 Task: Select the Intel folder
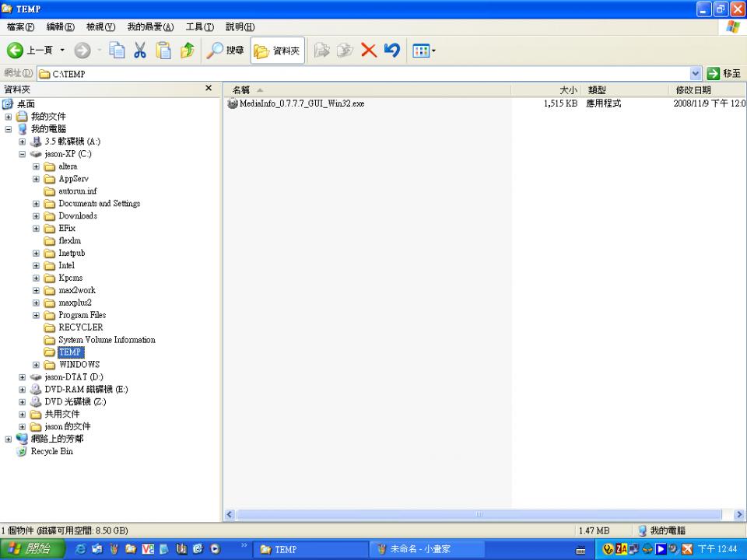pos(66,265)
